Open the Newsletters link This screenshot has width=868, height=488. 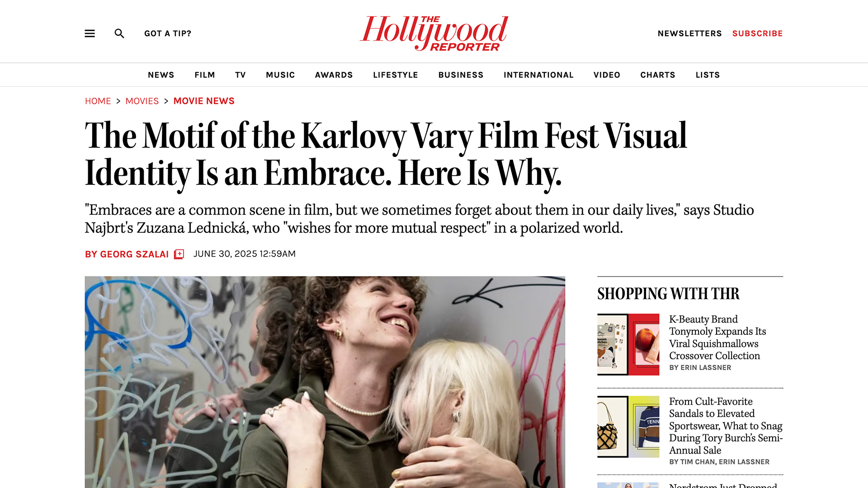click(689, 33)
